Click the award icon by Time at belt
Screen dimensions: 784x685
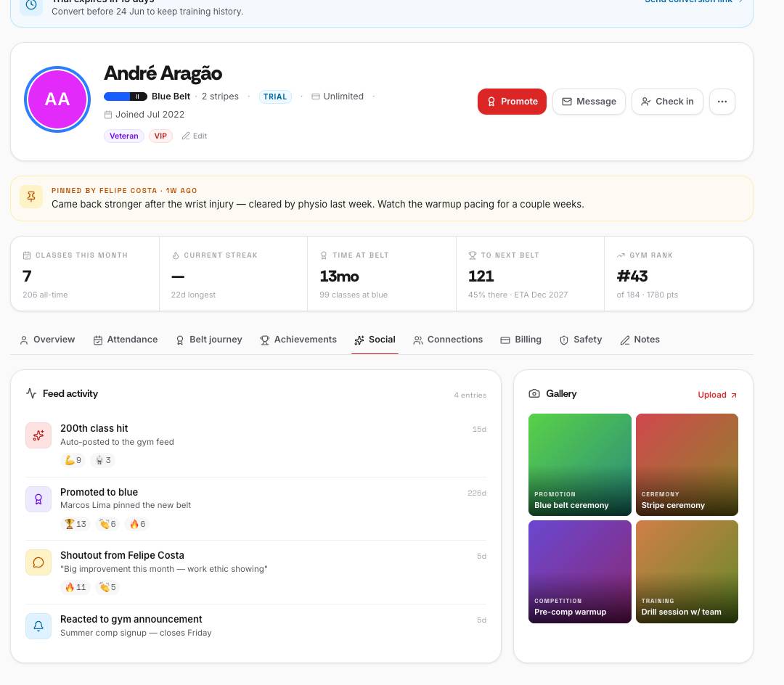pos(324,255)
